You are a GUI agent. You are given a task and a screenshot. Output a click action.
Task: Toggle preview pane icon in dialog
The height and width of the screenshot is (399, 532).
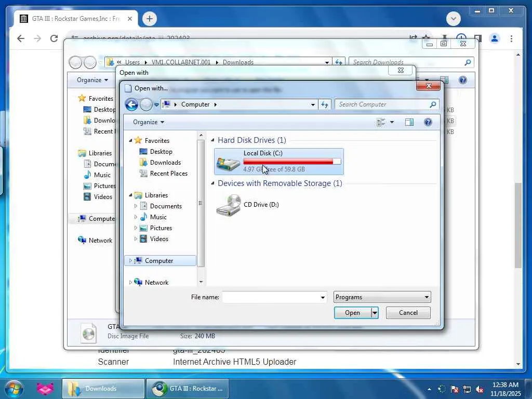[x=409, y=122]
